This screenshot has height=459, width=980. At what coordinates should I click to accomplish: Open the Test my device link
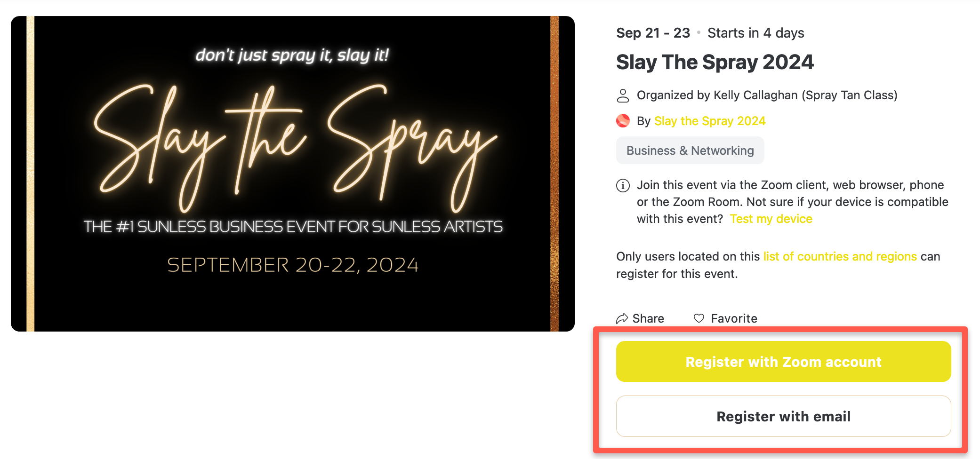(771, 219)
